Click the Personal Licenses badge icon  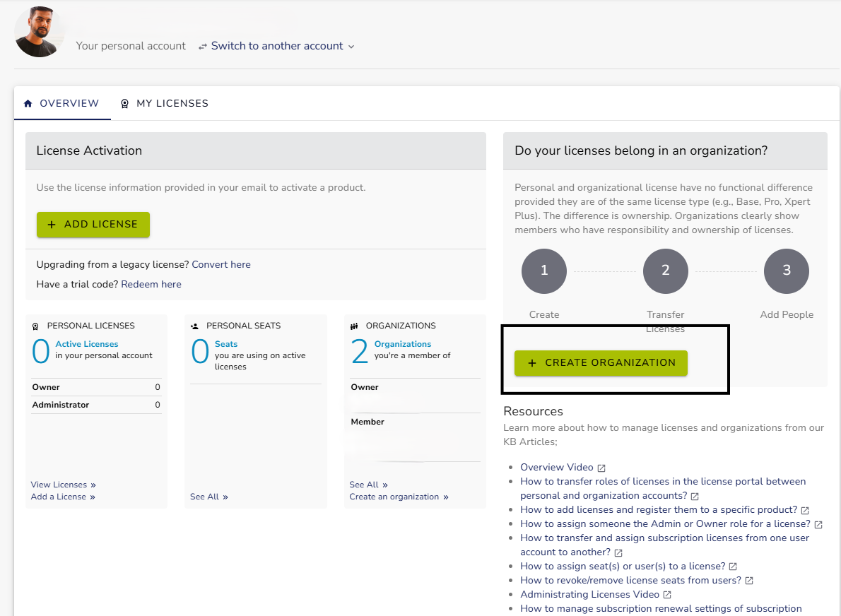coord(35,326)
